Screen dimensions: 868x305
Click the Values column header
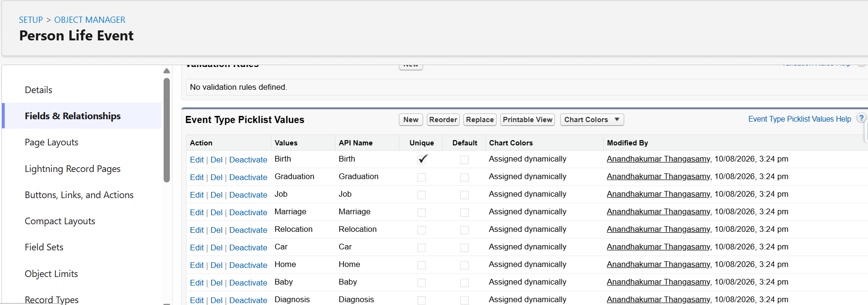(286, 143)
